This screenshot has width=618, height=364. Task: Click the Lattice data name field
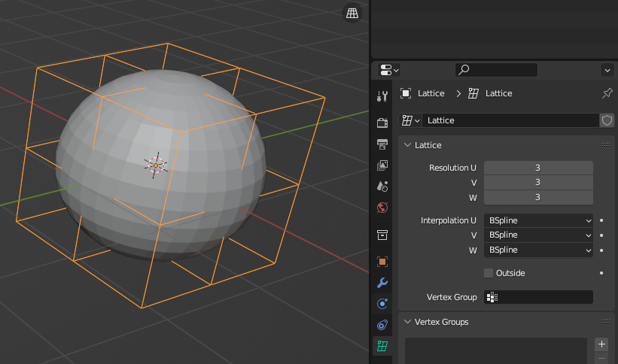510,120
